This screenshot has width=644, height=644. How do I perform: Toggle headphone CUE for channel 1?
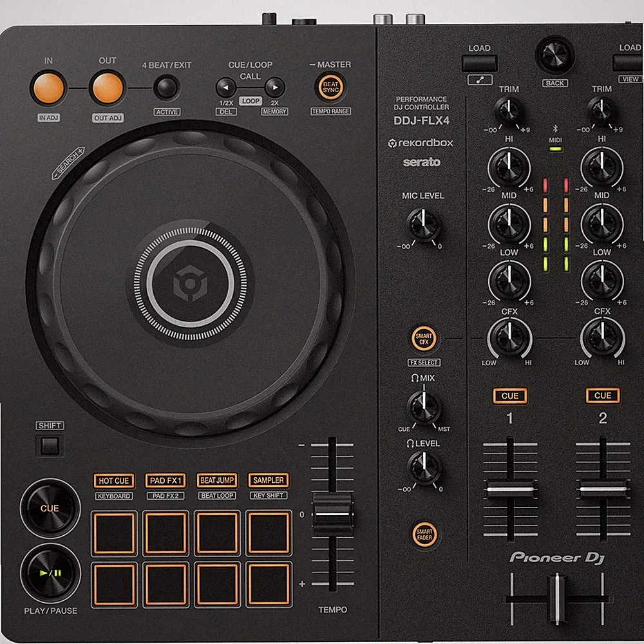509,396
